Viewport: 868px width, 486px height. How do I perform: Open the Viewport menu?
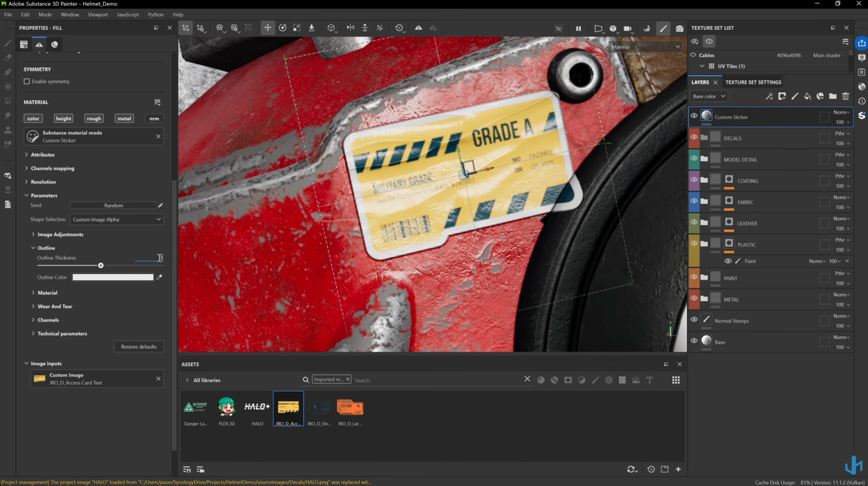[98, 15]
